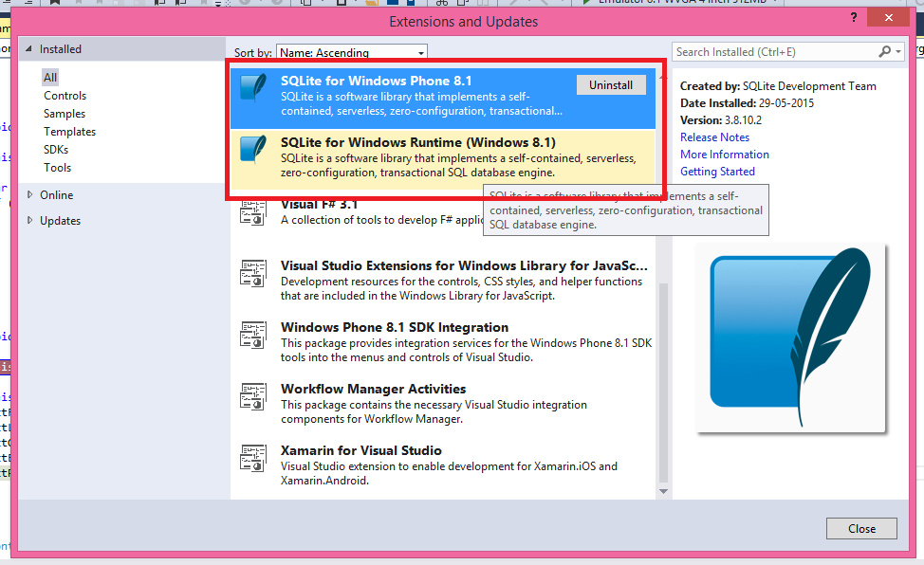924x565 pixels.
Task: Select the Xamarin for Visual Studio entry
Action: point(443,465)
